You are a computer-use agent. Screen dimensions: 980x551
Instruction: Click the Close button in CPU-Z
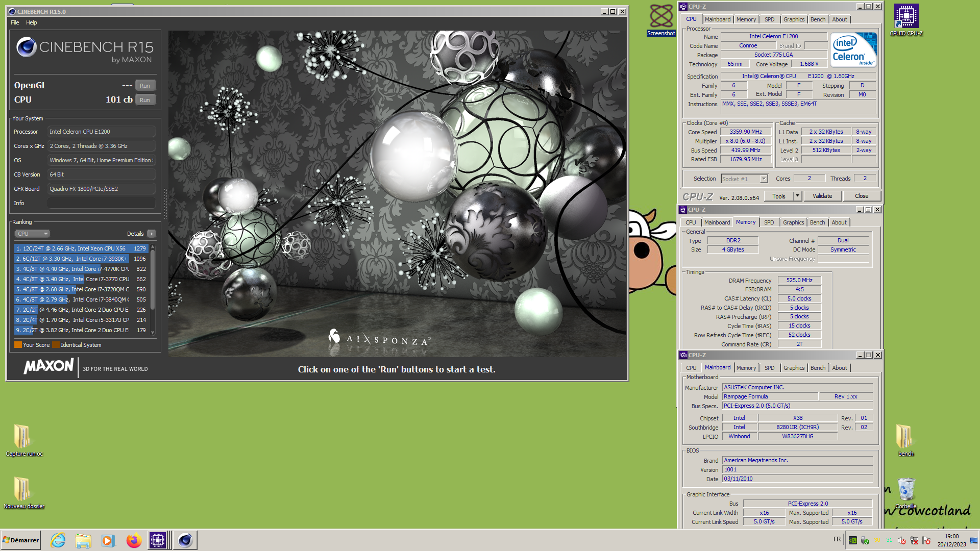click(x=862, y=196)
